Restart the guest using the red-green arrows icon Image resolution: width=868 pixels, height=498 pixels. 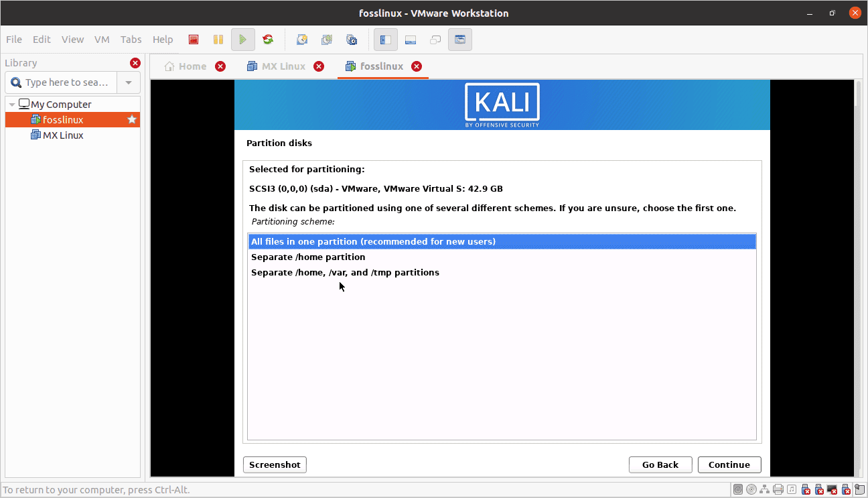tap(268, 40)
